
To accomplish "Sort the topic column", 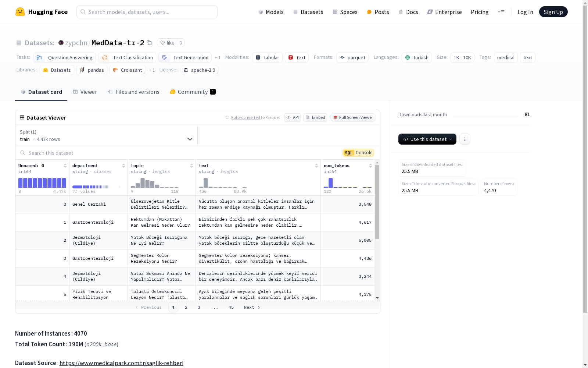I will pos(191,166).
